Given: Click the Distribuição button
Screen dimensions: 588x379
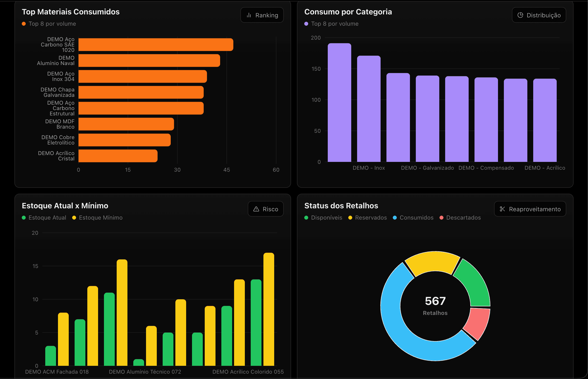Looking at the screenshot, I should pyautogui.click(x=539, y=15).
